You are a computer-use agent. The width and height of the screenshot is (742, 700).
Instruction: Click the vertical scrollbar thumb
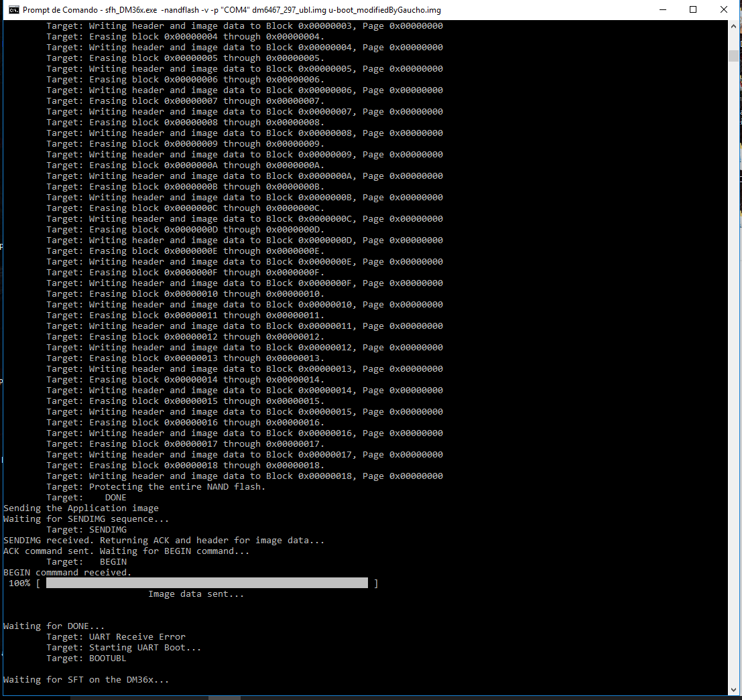pyautogui.click(x=733, y=56)
